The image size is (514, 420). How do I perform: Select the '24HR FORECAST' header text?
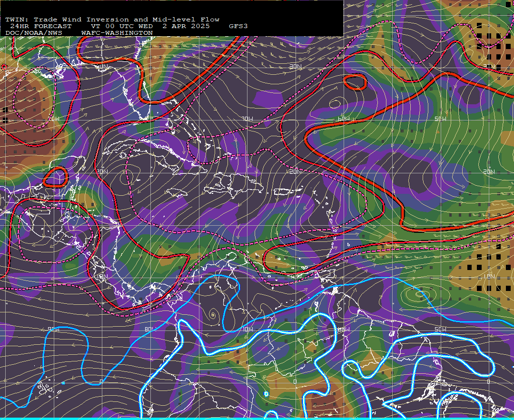40,26
